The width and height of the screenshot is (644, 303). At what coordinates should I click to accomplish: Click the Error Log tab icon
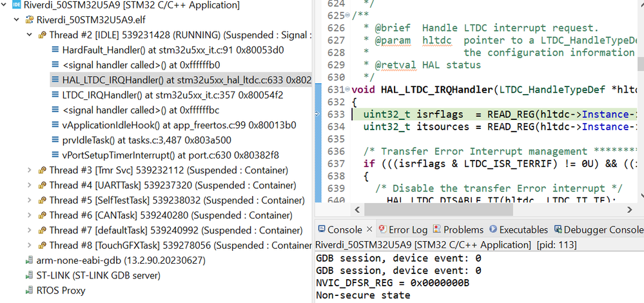click(382, 229)
